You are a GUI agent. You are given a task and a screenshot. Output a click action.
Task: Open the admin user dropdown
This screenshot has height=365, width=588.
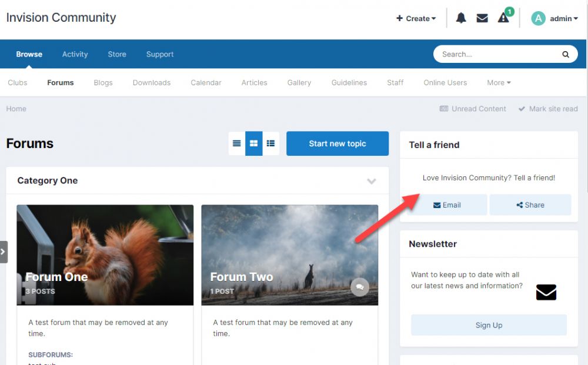click(564, 18)
